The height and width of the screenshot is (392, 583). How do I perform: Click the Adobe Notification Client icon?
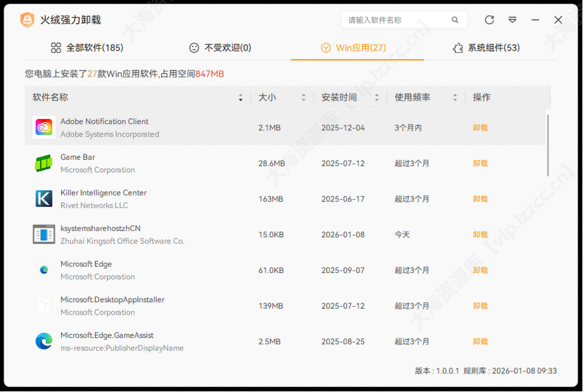tap(44, 127)
